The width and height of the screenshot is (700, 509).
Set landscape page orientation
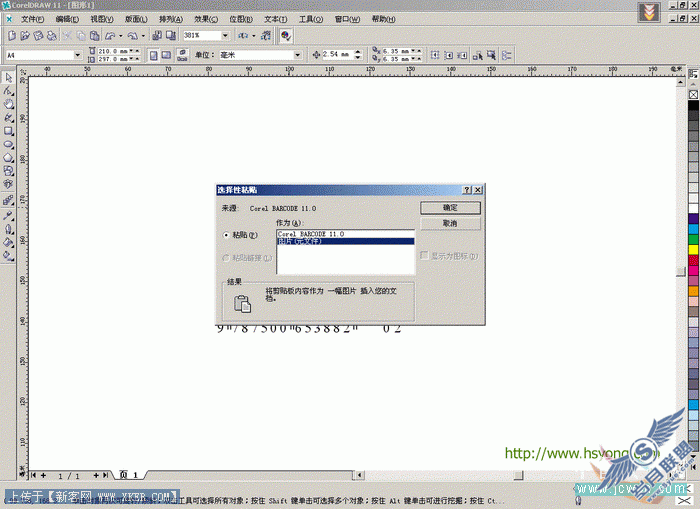(167, 55)
